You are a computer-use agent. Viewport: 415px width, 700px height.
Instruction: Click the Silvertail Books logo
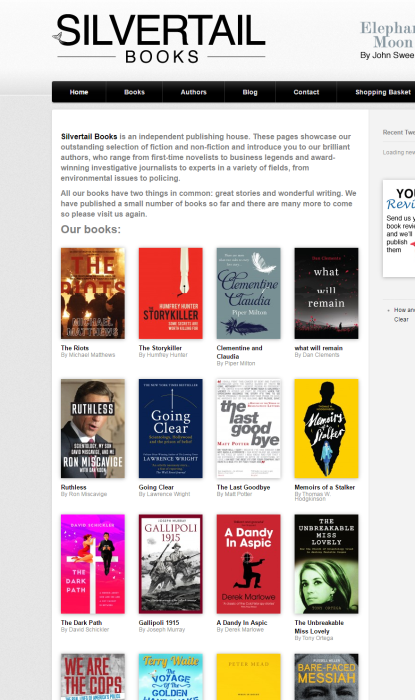click(x=159, y=38)
